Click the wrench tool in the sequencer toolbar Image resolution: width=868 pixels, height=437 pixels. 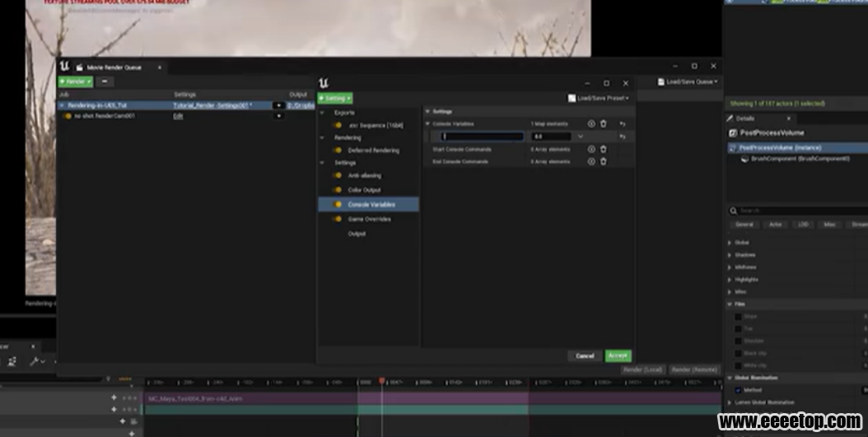pos(35,361)
